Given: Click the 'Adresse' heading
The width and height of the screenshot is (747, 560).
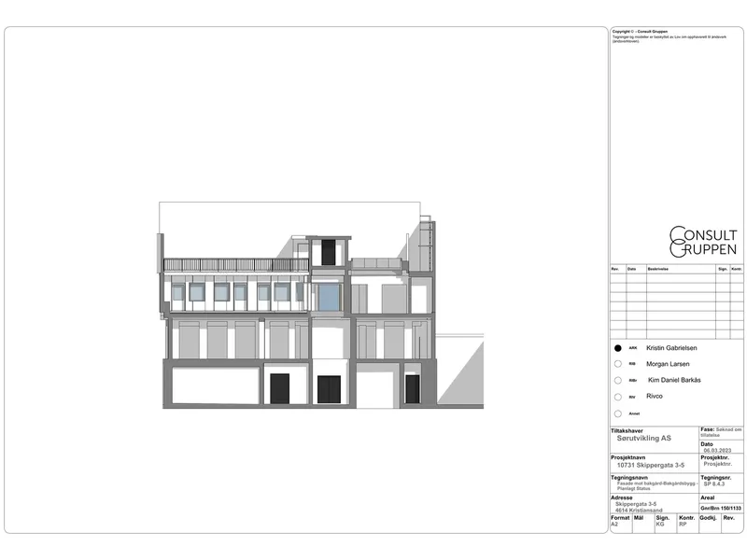Looking at the screenshot, I should [x=622, y=497].
